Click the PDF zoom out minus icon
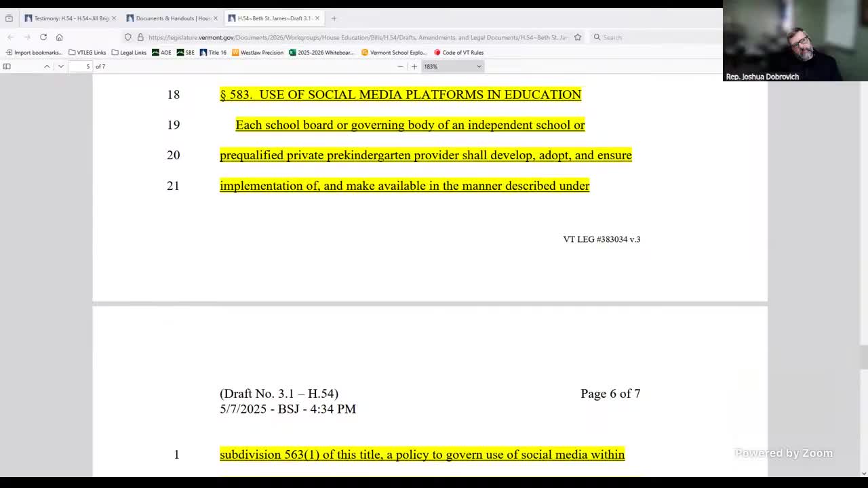Viewport: 868px width, 488px height. 400,66
